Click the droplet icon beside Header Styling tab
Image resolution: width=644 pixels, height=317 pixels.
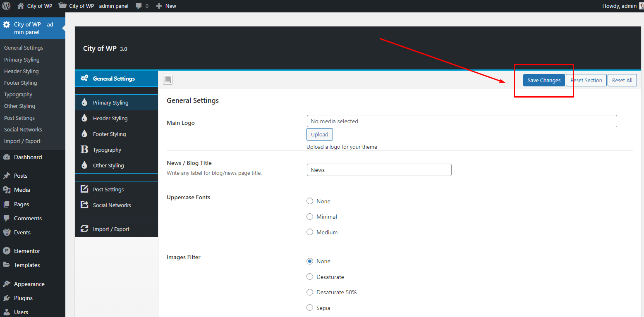coord(84,118)
